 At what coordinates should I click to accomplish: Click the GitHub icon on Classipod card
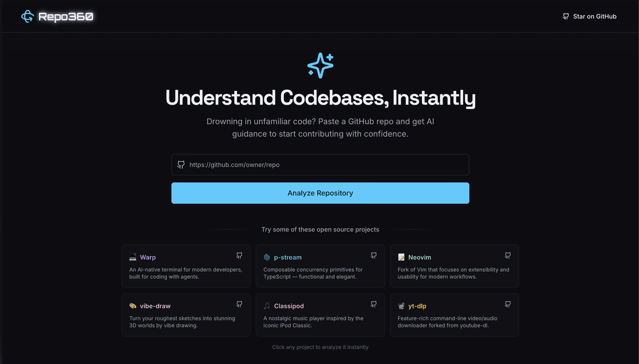point(373,304)
